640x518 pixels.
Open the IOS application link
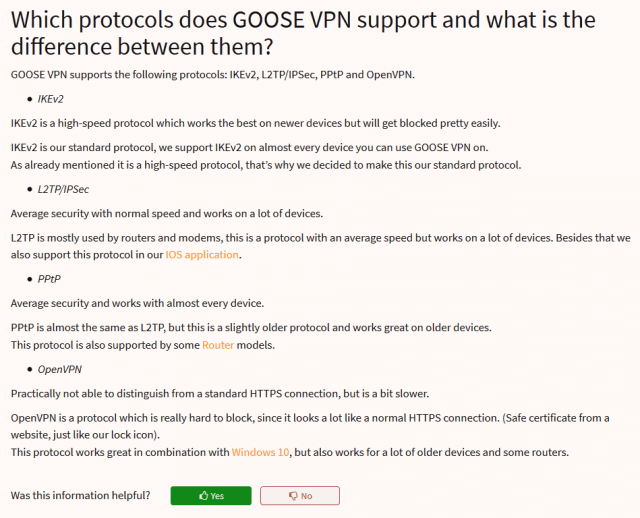tap(202, 255)
